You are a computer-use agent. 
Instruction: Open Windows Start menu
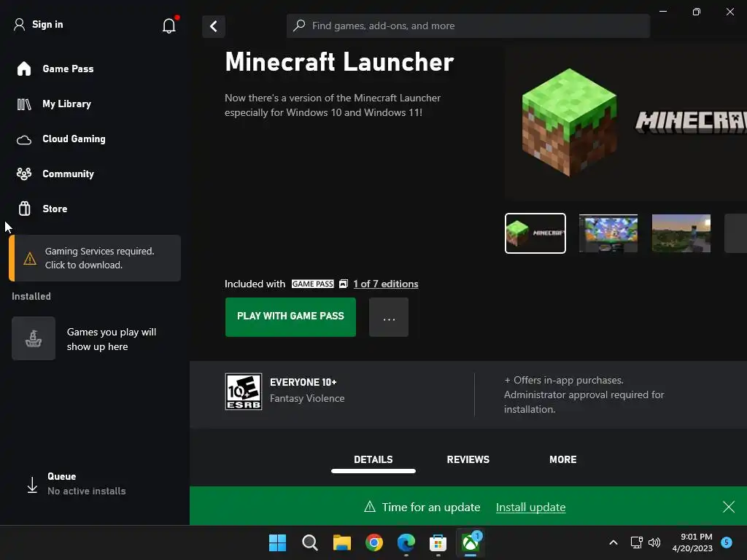(277, 542)
